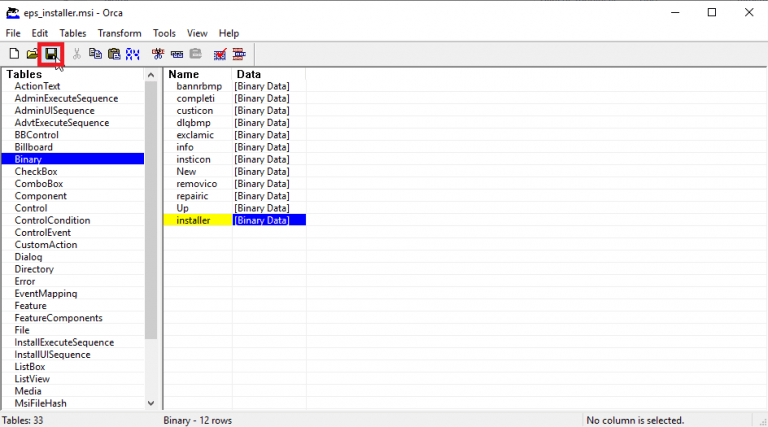Viewport: 768px width, 427px height.
Task: Click the Orca application icon in title bar
Action: pos(12,13)
